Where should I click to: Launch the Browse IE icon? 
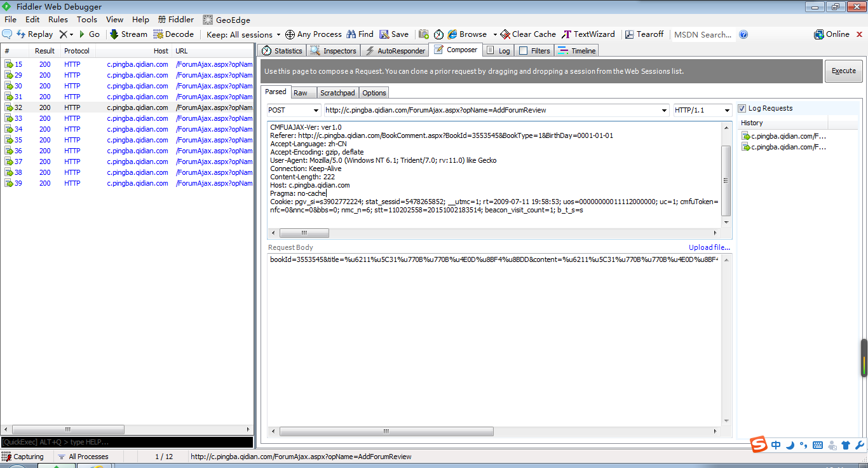point(452,34)
